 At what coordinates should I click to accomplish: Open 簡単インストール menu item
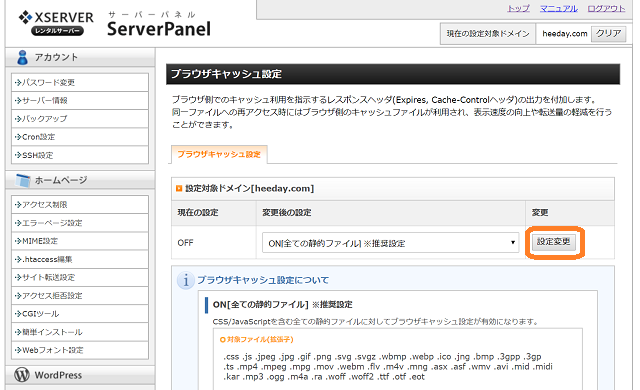[x=80, y=332]
